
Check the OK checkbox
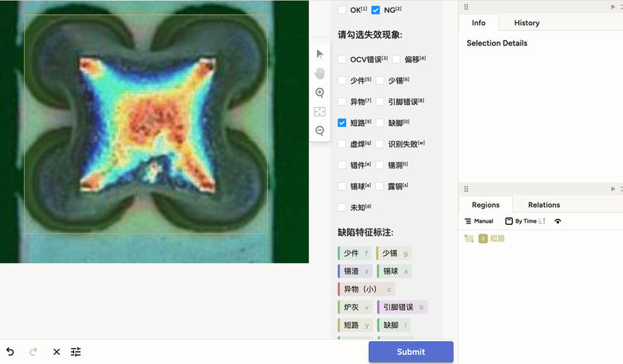point(342,10)
